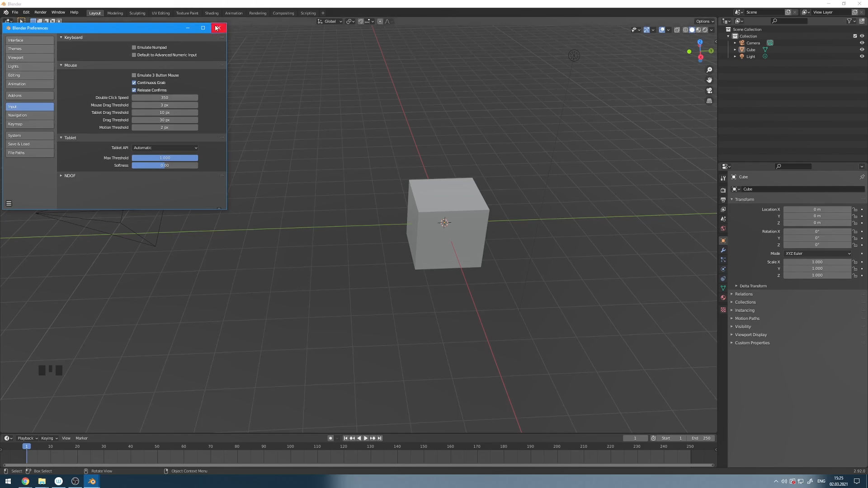Screen dimensions: 868x488
Task: Adjust the Max Threshold slider
Action: pos(165,158)
